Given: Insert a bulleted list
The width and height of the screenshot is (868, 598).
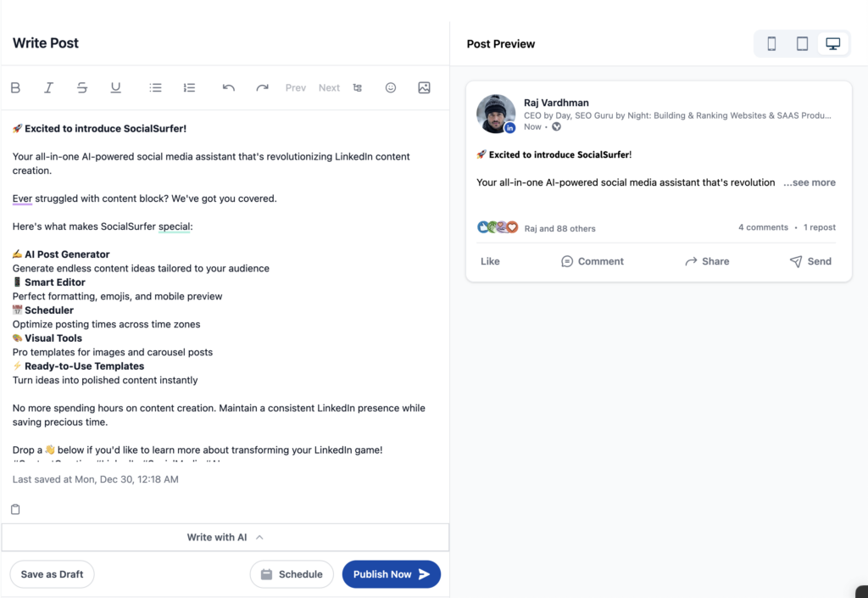Looking at the screenshot, I should [156, 87].
